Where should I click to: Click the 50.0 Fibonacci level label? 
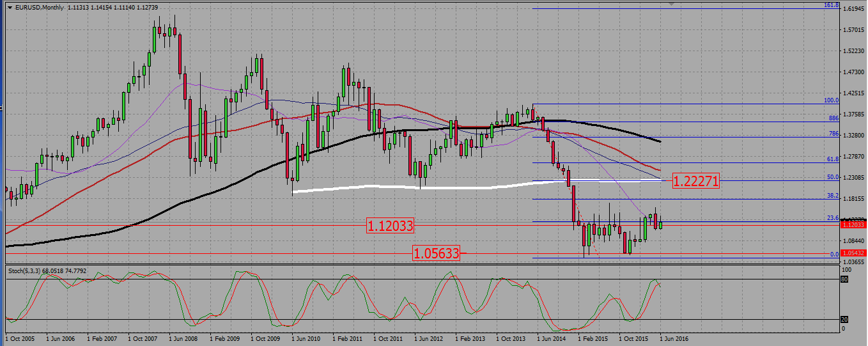(832, 177)
